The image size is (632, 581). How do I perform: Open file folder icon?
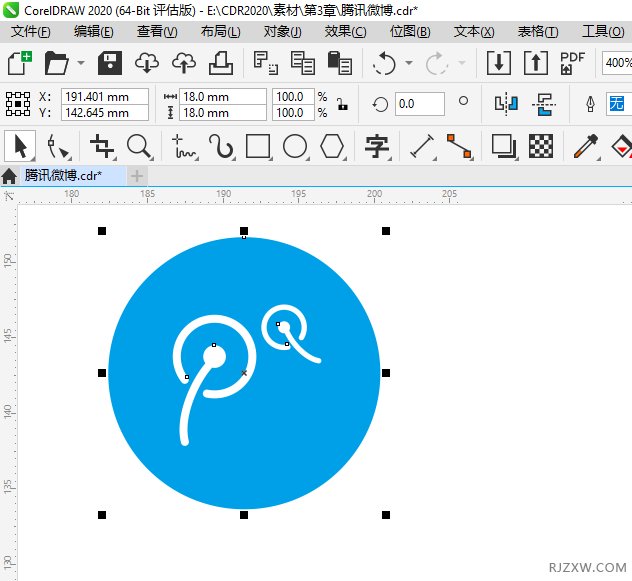57,63
